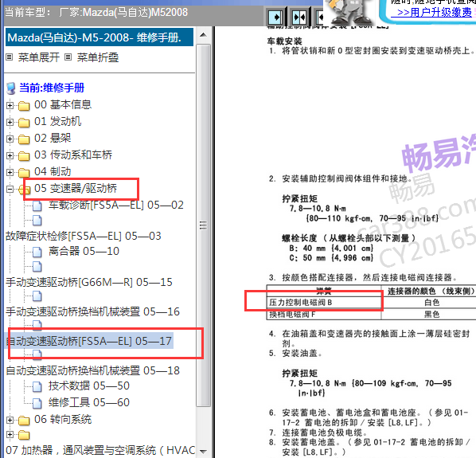Click the Mazda(马自达)-M5-2008- 维修手册 title bar
Viewport: 476px width, 458px height.
[99, 37]
